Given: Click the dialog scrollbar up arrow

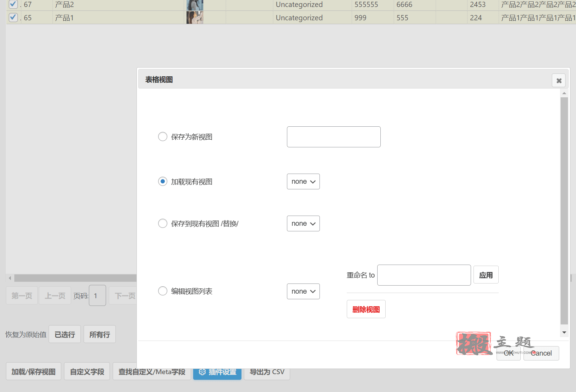Looking at the screenshot, I should [x=564, y=93].
